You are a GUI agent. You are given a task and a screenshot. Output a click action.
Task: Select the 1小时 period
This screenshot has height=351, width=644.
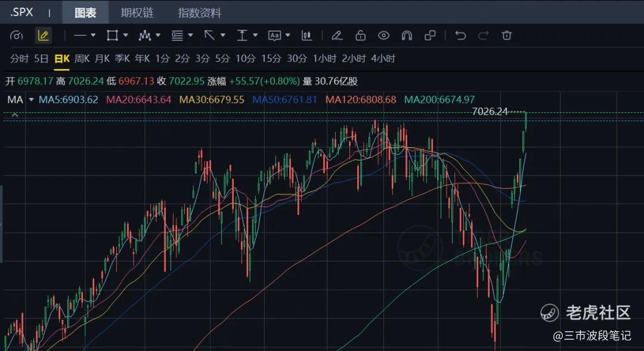pyautogui.click(x=324, y=59)
